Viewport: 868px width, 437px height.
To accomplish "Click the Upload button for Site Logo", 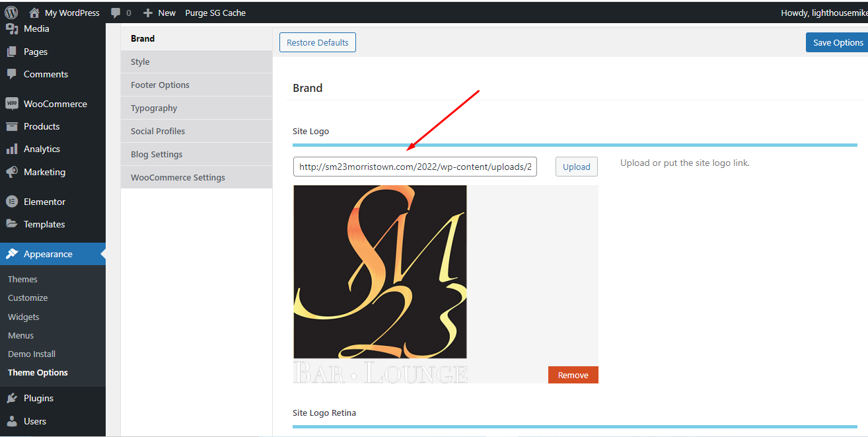I will tap(576, 167).
